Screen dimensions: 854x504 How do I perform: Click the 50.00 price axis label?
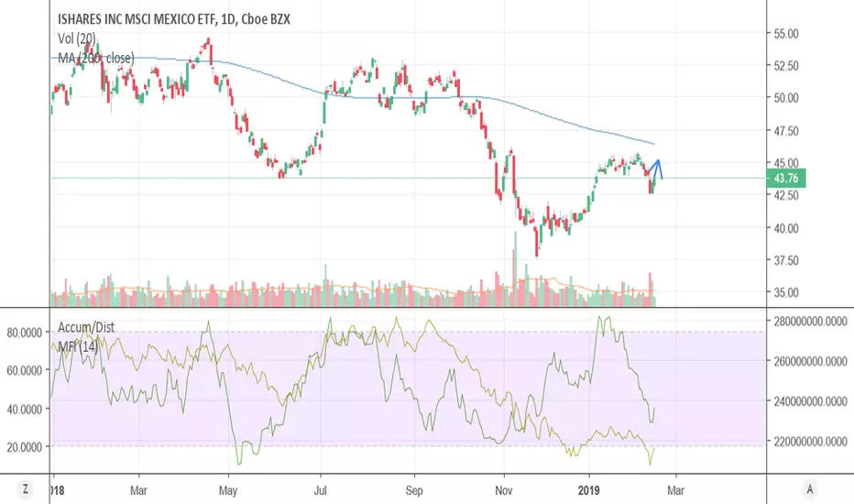point(786,98)
